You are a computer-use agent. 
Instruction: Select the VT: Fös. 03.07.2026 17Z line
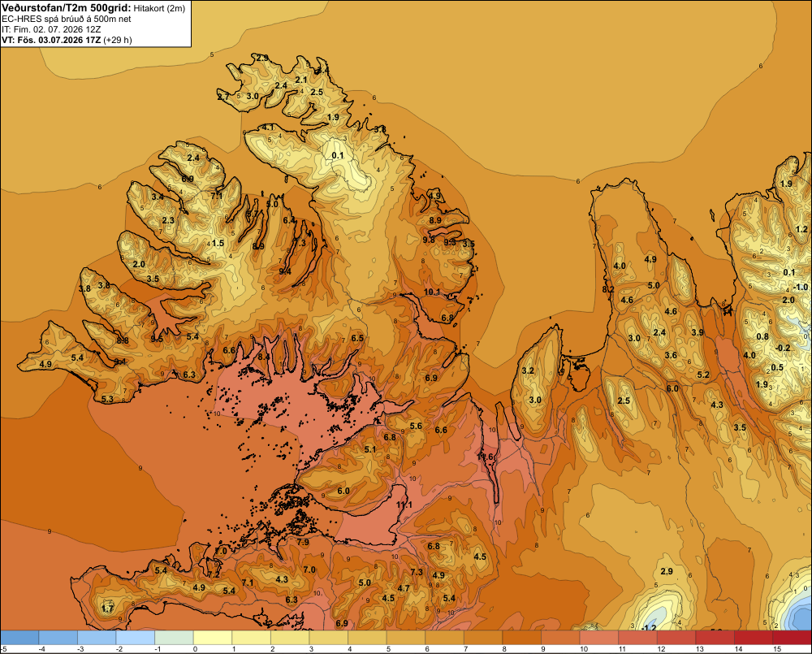pyautogui.click(x=67, y=40)
